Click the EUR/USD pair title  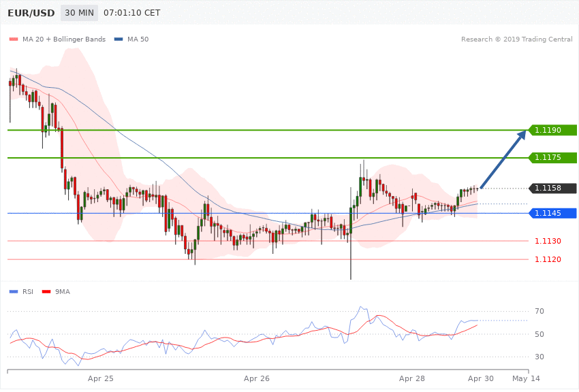tap(31, 14)
